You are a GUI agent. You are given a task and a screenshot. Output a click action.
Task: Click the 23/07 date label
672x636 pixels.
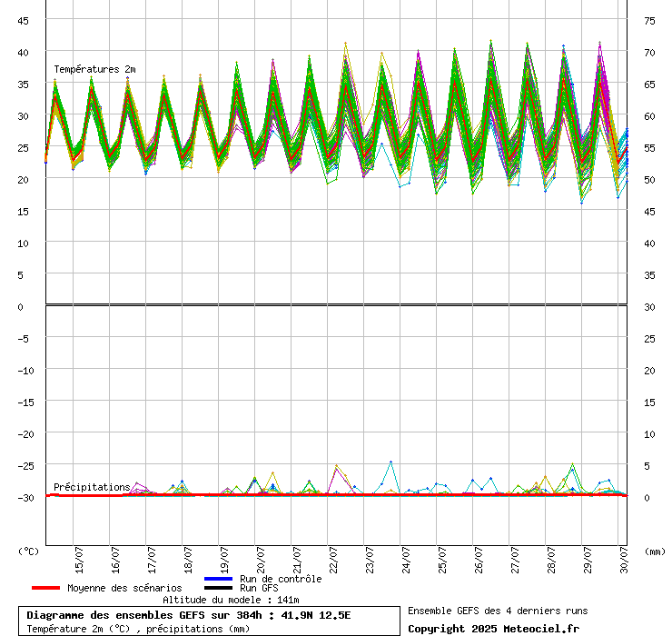[x=370, y=560]
